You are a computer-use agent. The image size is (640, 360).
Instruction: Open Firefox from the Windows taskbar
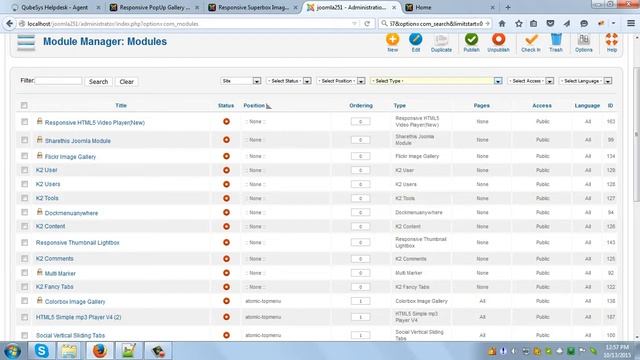[99, 351]
